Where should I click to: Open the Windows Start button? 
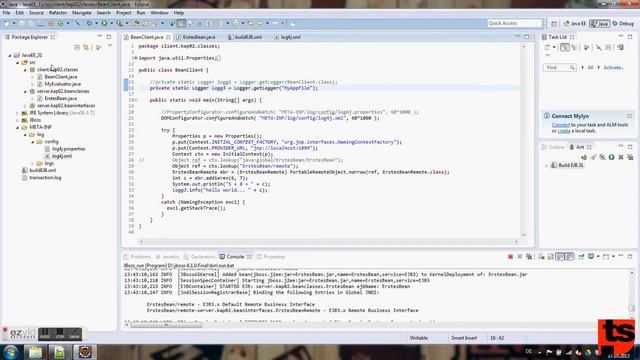coord(11,351)
